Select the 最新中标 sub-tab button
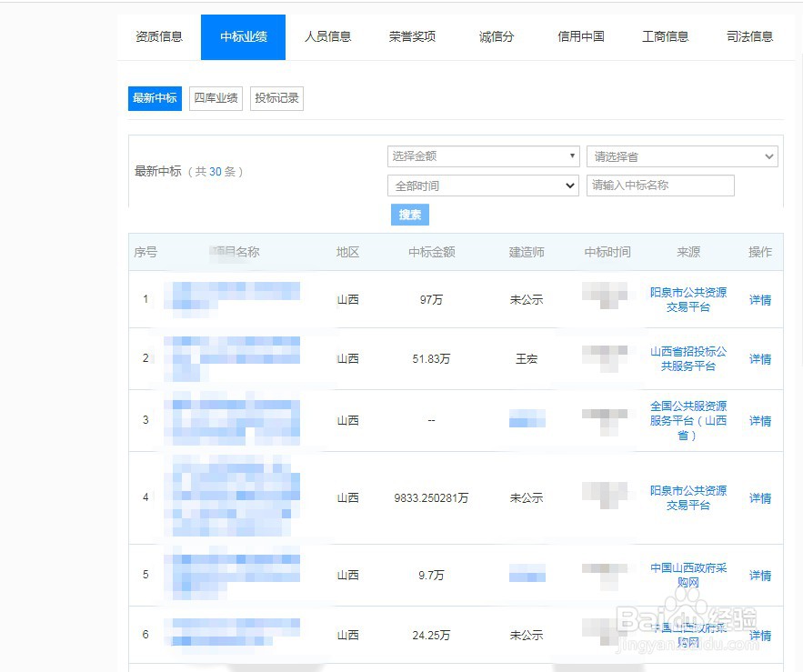The height and width of the screenshot is (672, 803). pyautogui.click(x=155, y=98)
